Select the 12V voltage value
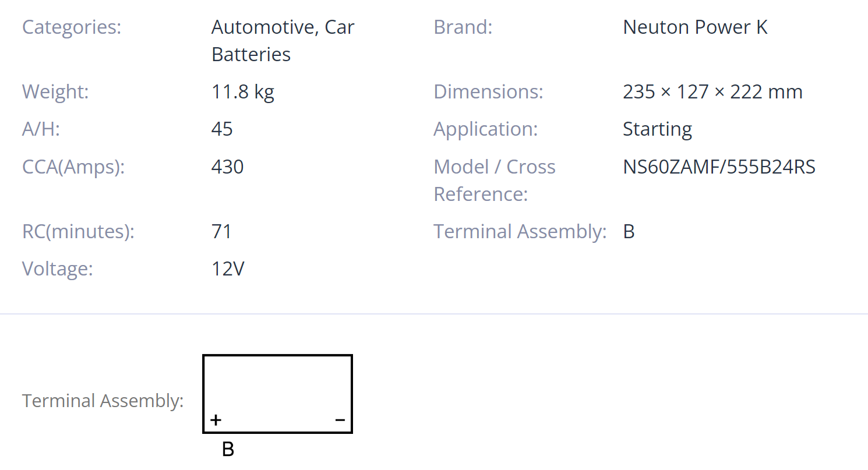868x470 pixels. [x=228, y=269]
